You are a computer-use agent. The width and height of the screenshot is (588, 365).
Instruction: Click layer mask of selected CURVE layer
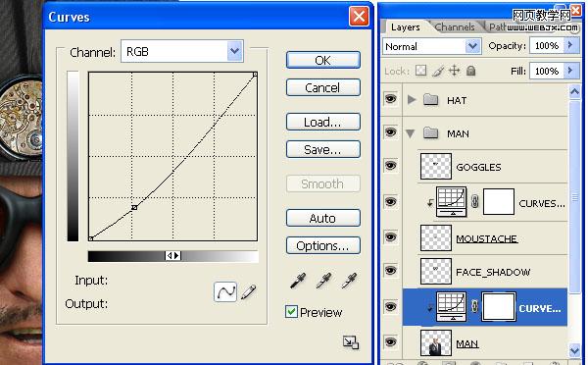[x=499, y=306]
